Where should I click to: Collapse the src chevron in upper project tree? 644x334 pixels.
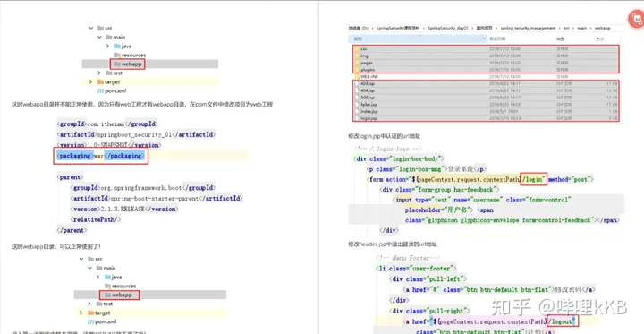click(91, 28)
